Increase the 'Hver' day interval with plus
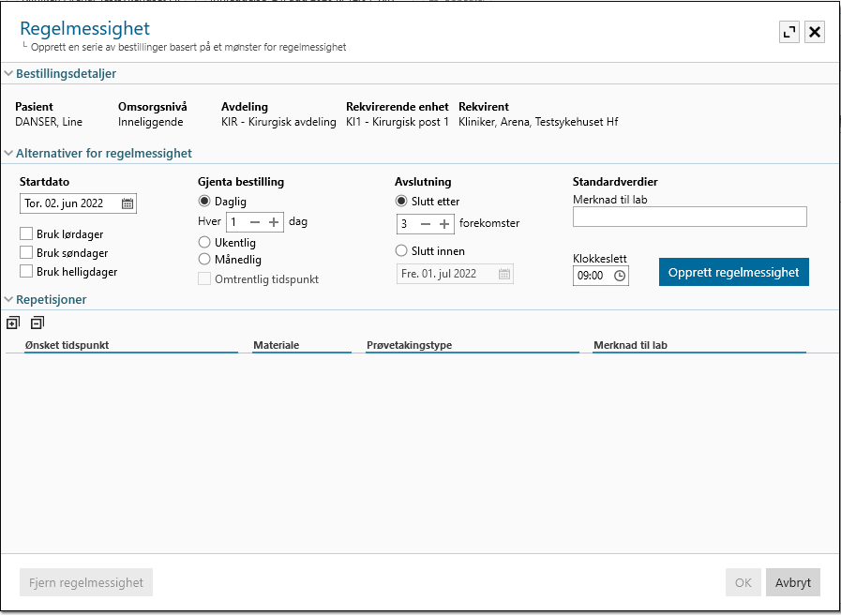Screen dimensions: 841x616 (x=274, y=222)
